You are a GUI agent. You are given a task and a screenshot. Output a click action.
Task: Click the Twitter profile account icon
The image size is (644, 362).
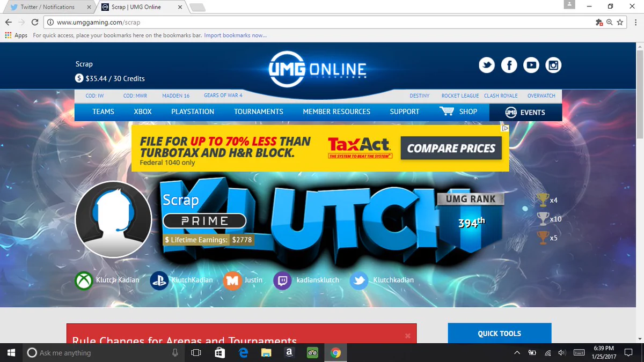coord(359,280)
